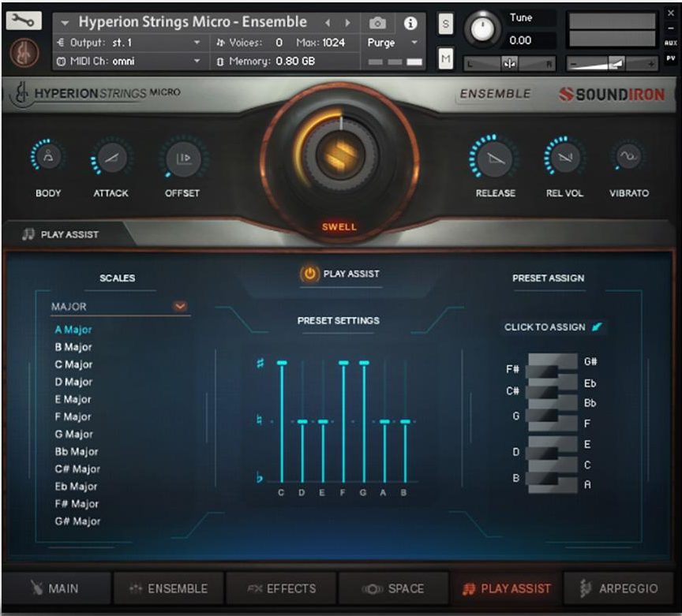Switch to the Effects tab
682x616 pixels.
[x=281, y=588]
